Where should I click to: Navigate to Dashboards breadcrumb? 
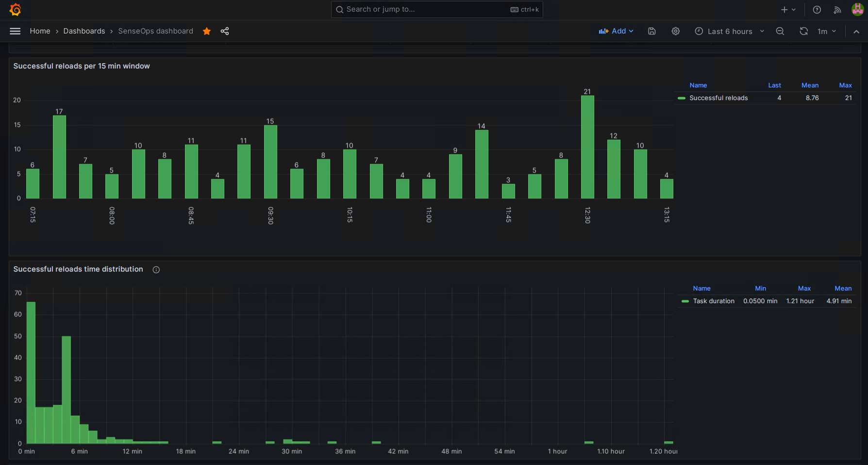(84, 31)
